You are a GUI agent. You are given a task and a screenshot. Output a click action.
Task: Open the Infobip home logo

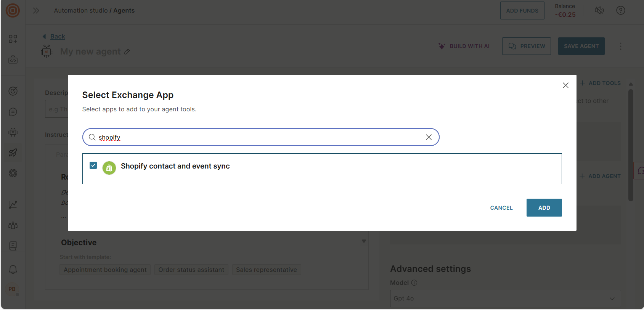point(13,10)
